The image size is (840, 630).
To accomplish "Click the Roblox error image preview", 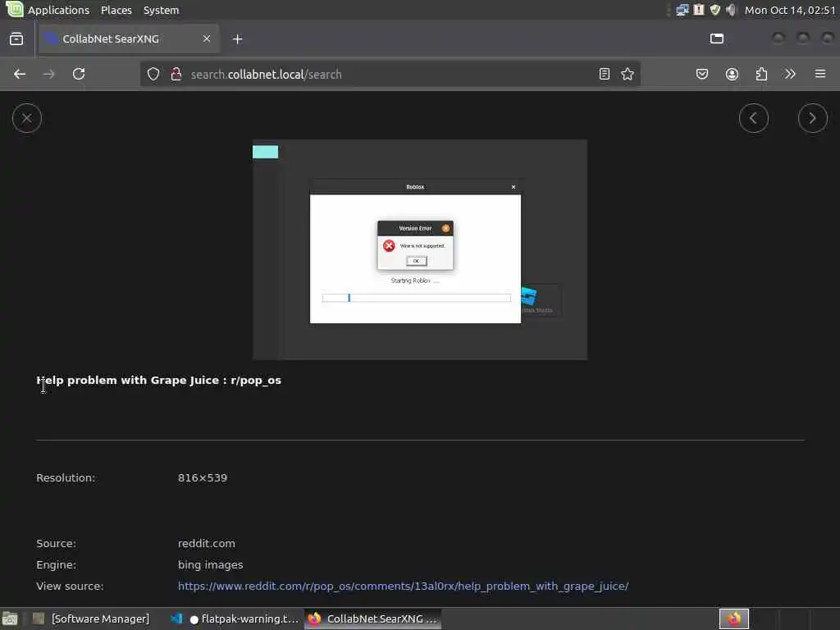I will click(x=420, y=249).
